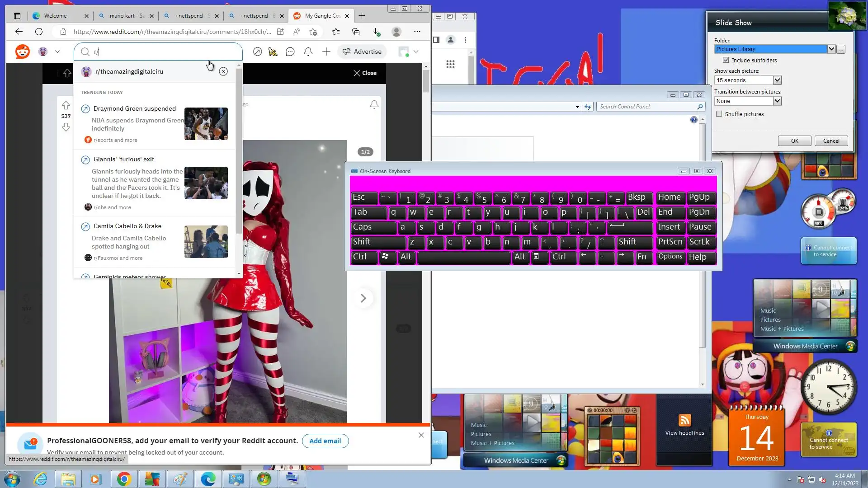Toggle Caps key on on-screen keyboard
Screen dimensions: 868x488
point(373,227)
